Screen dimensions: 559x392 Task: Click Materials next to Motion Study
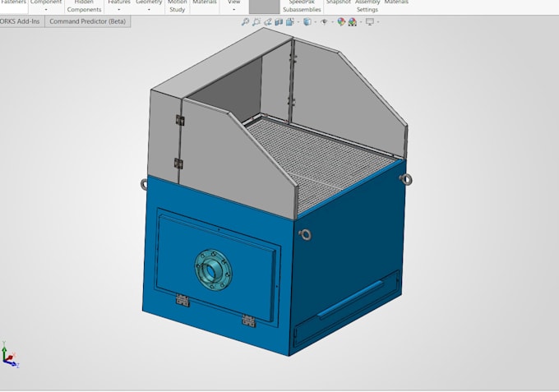point(205,2)
